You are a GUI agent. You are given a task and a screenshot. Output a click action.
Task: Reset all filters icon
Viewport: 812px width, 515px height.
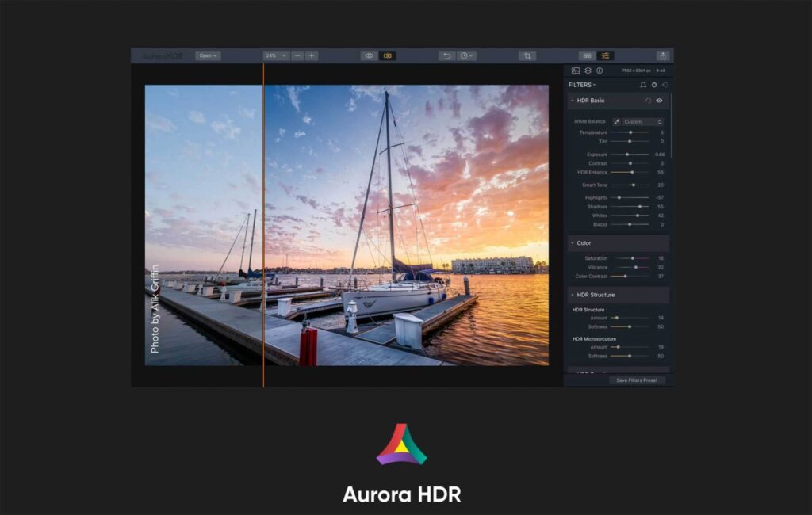pos(665,85)
